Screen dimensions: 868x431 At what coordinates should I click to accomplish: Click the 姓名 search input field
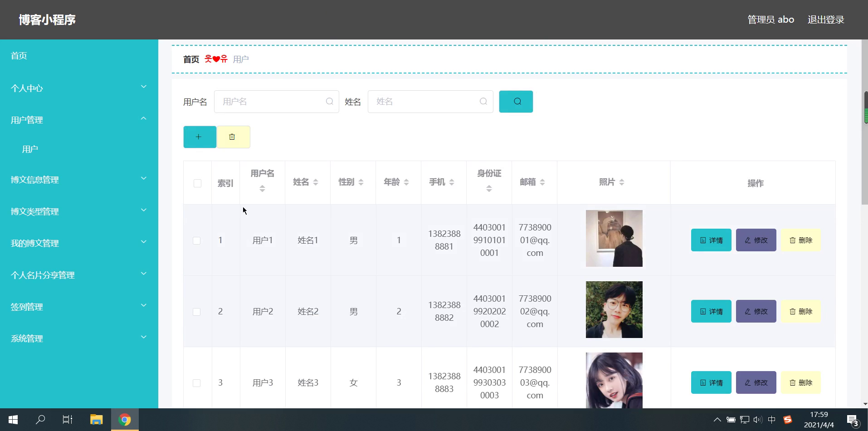(x=430, y=102)
